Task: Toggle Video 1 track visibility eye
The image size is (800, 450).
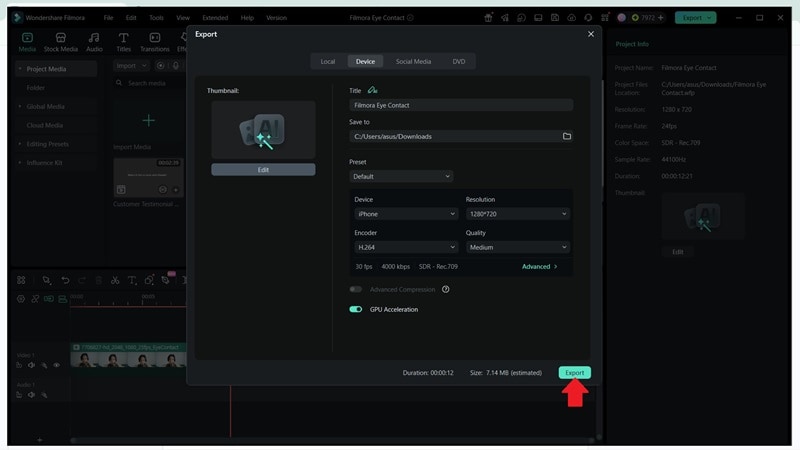Action: (56, 365)
